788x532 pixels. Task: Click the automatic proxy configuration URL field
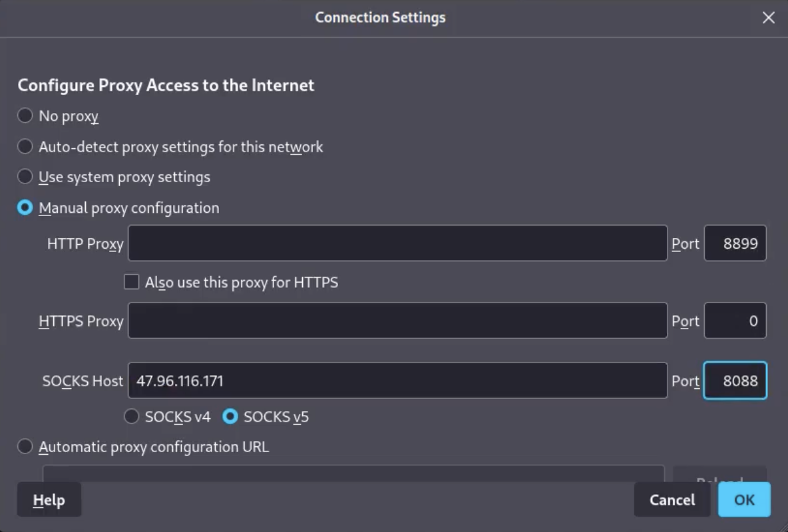pos(353,473)
